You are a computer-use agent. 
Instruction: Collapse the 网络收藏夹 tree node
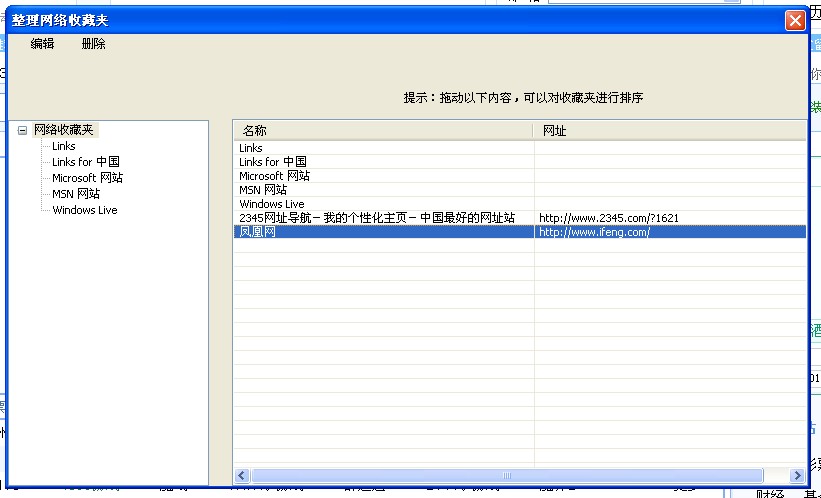[22, 130]
